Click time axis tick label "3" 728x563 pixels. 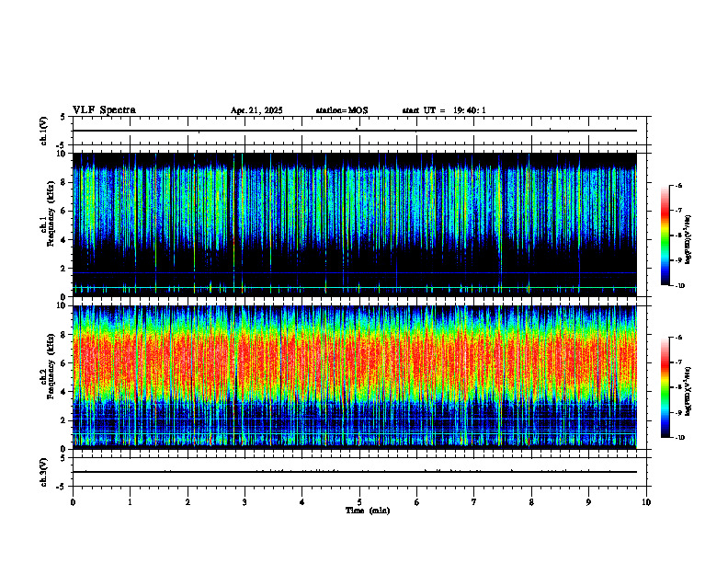(x=245, y=502)
